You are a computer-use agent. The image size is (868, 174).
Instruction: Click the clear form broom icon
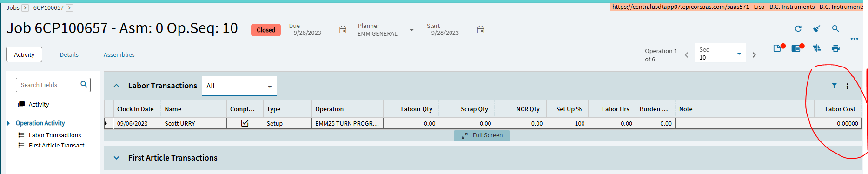point(816,29)
